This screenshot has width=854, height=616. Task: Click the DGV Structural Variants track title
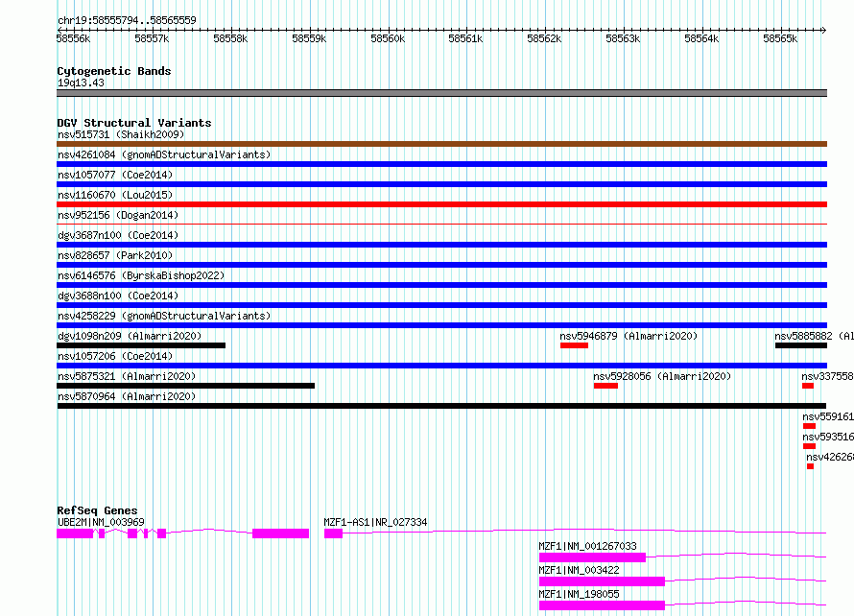point(134,123)
